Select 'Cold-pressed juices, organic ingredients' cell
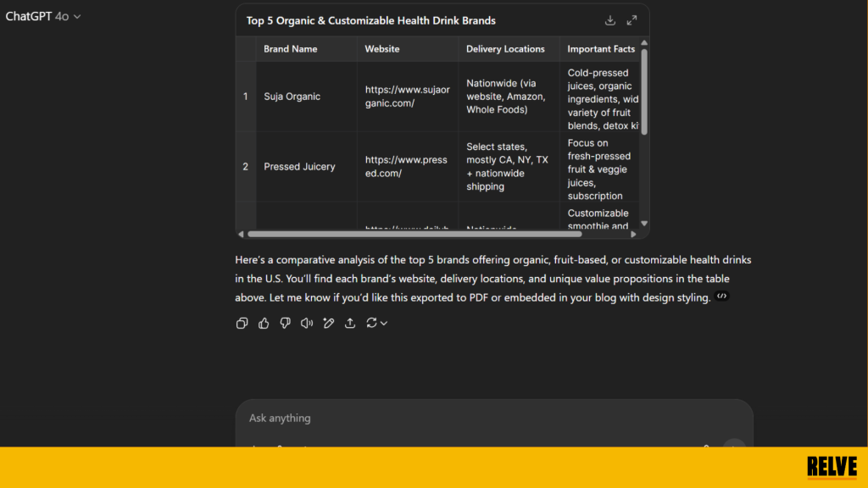This screenshot has height=488, width=868. pos(599,97)
